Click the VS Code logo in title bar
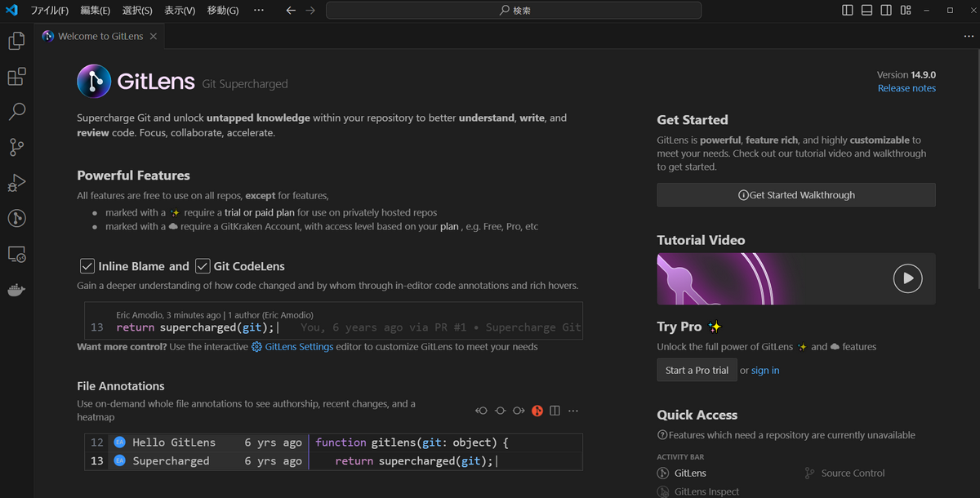This screenshot has height=498, width=980. coord(11,11)
